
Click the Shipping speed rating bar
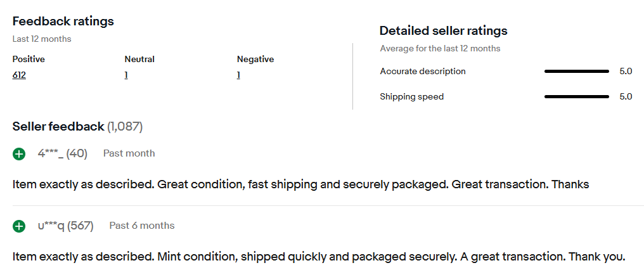[x=576, y=97]
